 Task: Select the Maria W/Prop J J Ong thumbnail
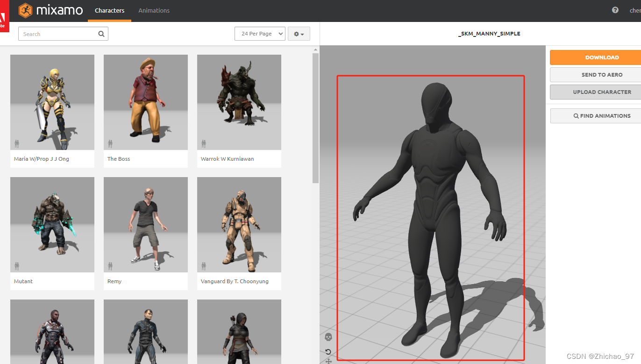coord(52,102)
